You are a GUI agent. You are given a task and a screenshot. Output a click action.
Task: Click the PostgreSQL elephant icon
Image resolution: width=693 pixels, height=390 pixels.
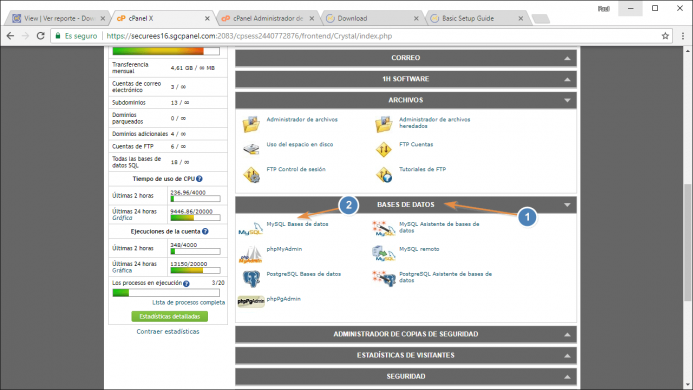(x=251, y=279)
